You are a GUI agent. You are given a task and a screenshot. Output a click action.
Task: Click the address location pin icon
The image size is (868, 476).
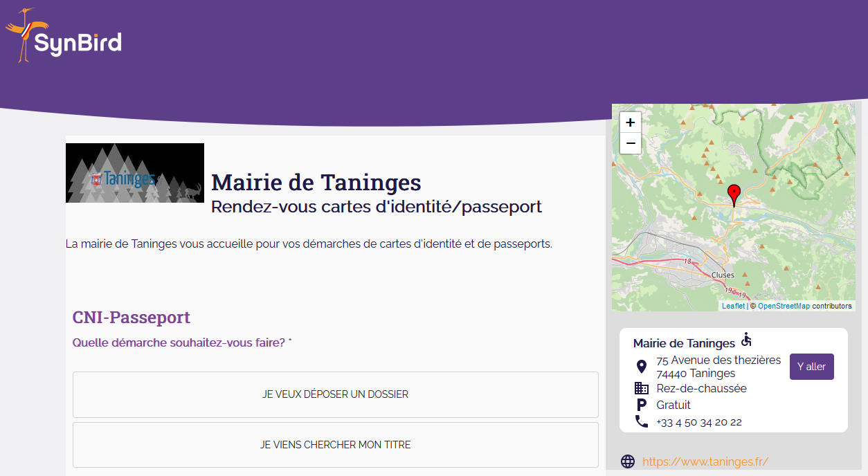coord(641,367)
